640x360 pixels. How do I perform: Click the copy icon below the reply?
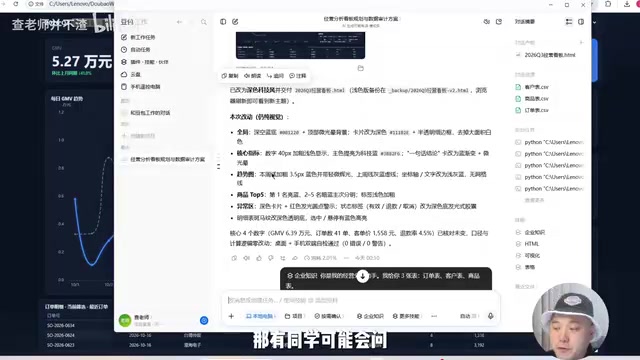click(x=234, y=258)
